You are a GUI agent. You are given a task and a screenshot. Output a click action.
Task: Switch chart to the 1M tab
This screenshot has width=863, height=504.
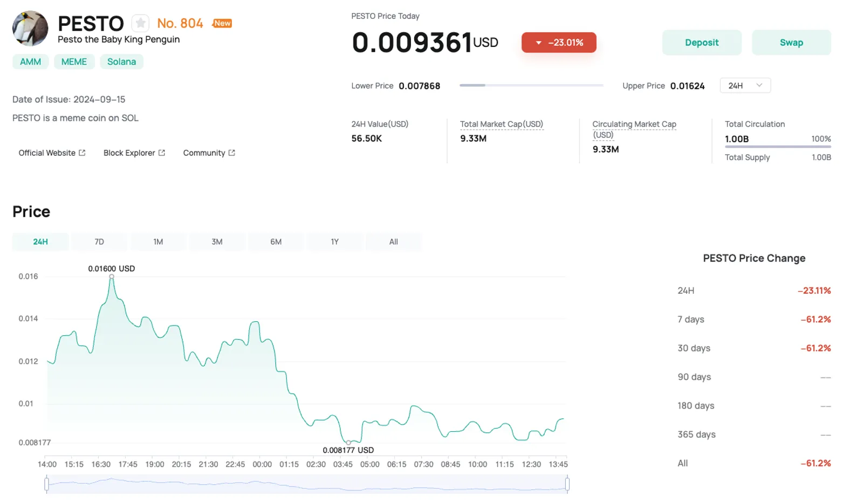pyautogui.click(x=158, y=242)
